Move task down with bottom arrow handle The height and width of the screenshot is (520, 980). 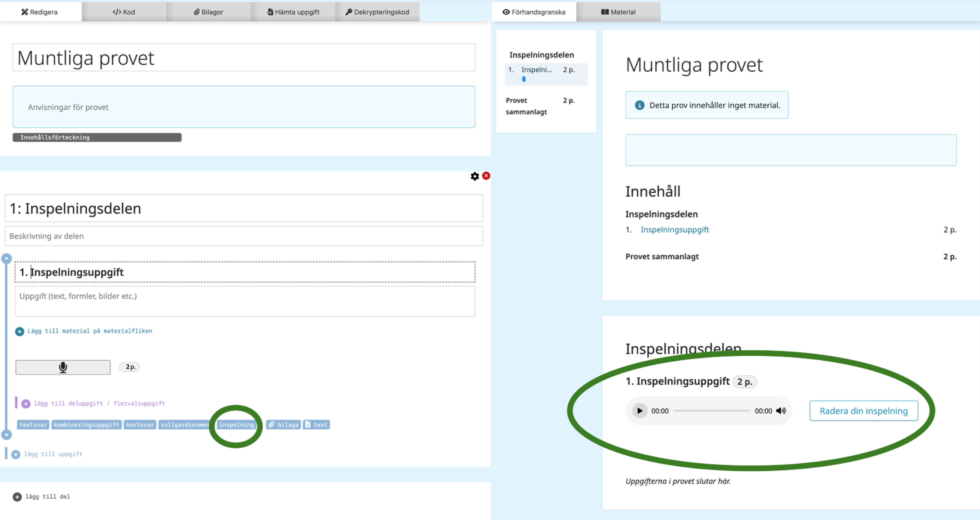point(6,434)
